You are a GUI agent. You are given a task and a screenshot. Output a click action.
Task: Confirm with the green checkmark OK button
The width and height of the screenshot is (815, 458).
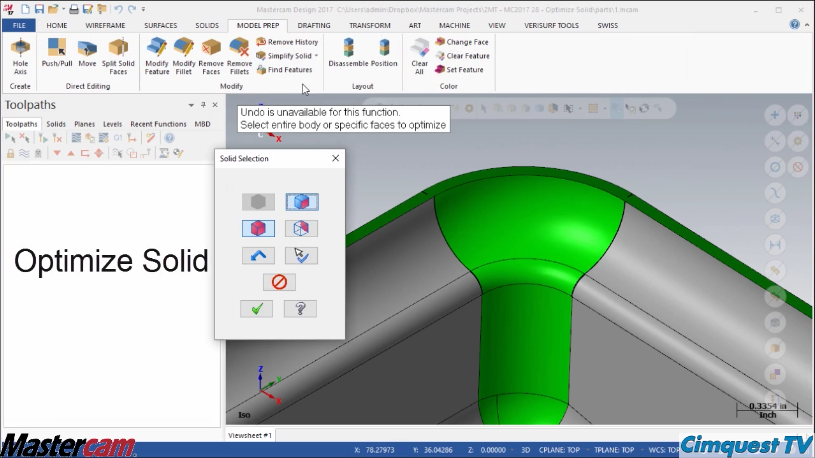tap(256, 309)
